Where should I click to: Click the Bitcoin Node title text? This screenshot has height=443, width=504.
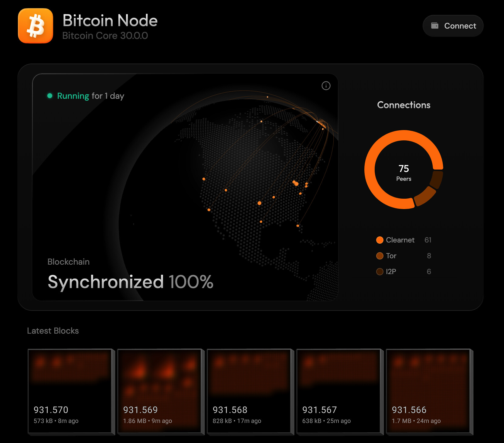[110, 20]
